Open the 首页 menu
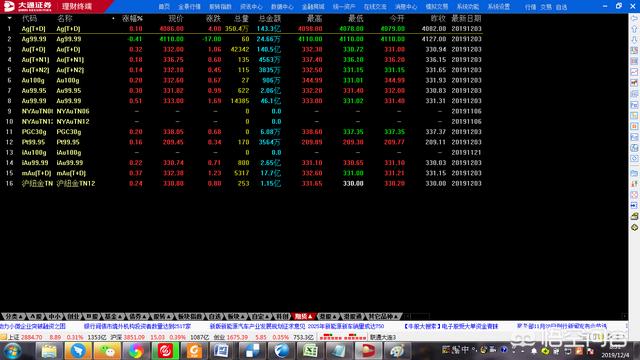 point(164,7)
